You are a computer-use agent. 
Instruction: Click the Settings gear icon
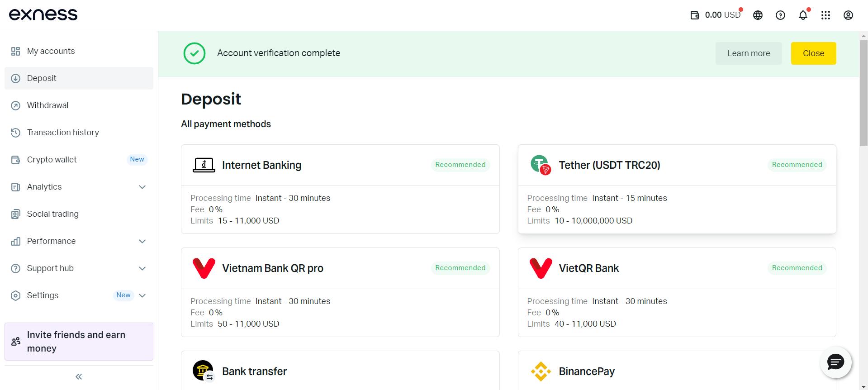point(15,295)
